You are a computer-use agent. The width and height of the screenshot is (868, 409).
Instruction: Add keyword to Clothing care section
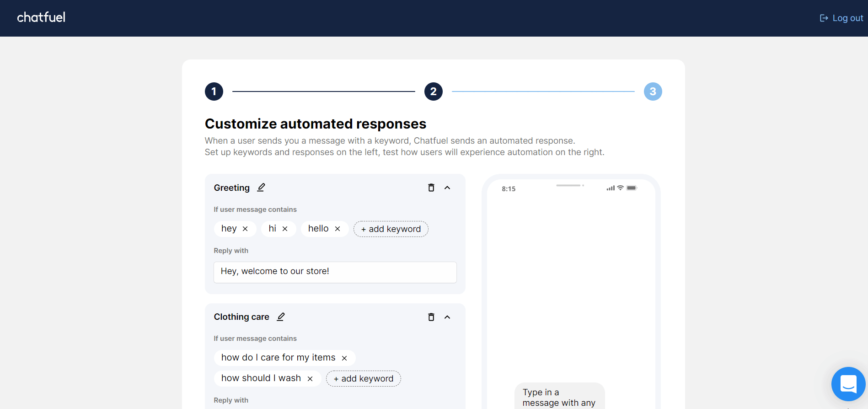pyautogui.click(x=363, y=379)
